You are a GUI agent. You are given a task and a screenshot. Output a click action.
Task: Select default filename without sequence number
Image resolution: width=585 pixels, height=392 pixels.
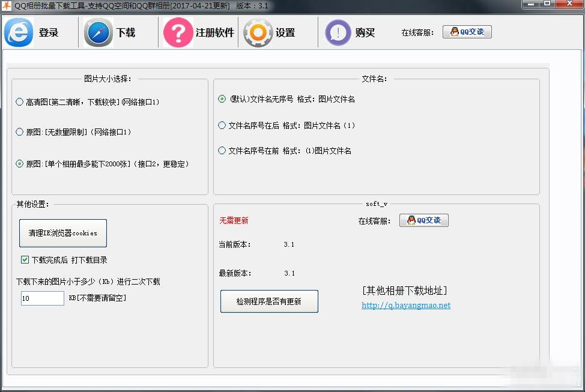coord(286,99)
